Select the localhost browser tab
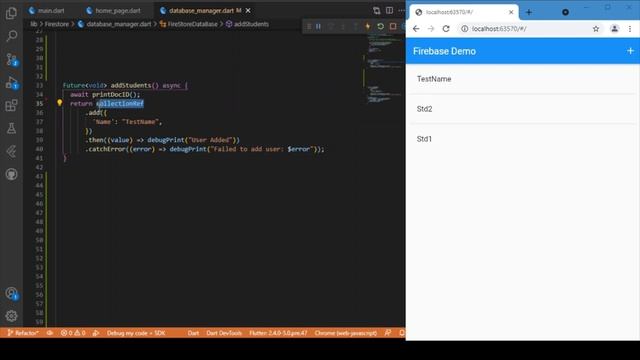The width and height of the screenshot is (640, 360). coord(464,12)
